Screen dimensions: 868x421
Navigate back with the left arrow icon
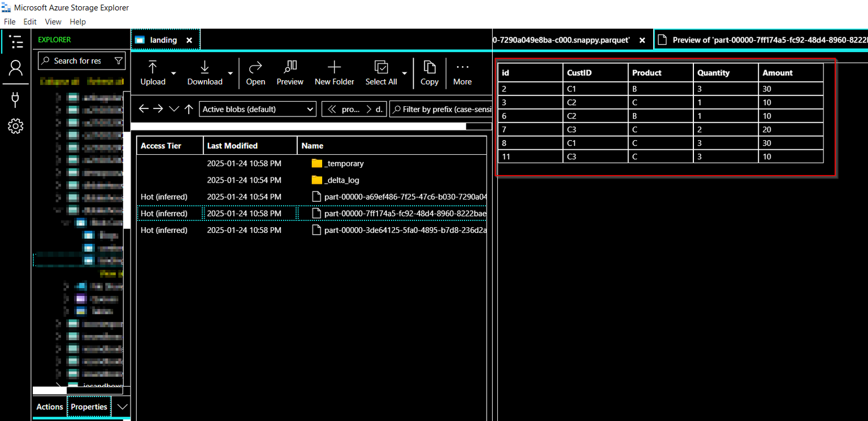coord(144,108)
